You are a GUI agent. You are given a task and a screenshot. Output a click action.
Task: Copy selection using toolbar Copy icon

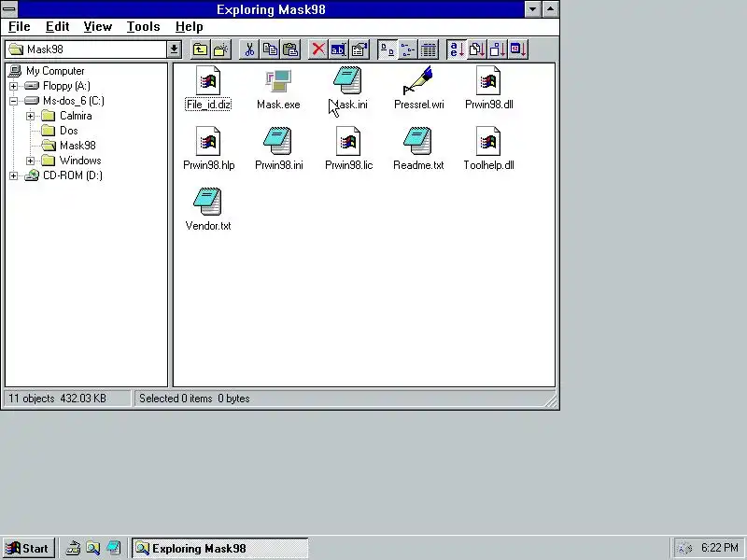270,49
